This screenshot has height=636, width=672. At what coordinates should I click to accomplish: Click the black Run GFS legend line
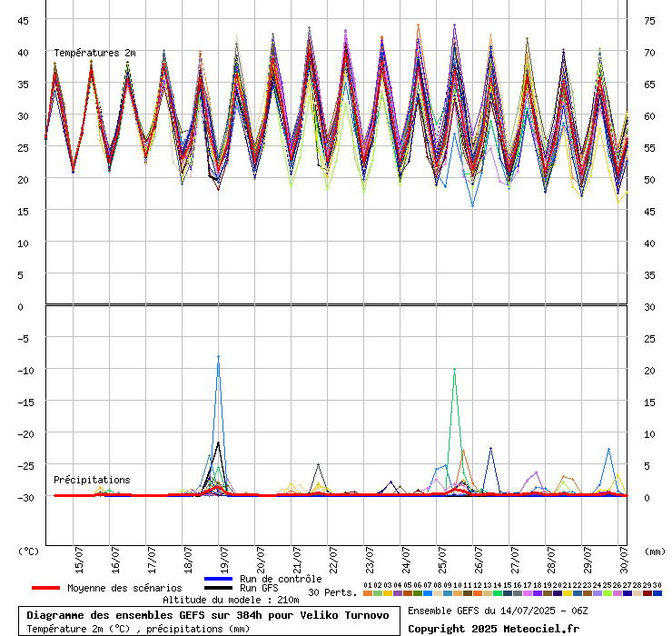(219, 589)
